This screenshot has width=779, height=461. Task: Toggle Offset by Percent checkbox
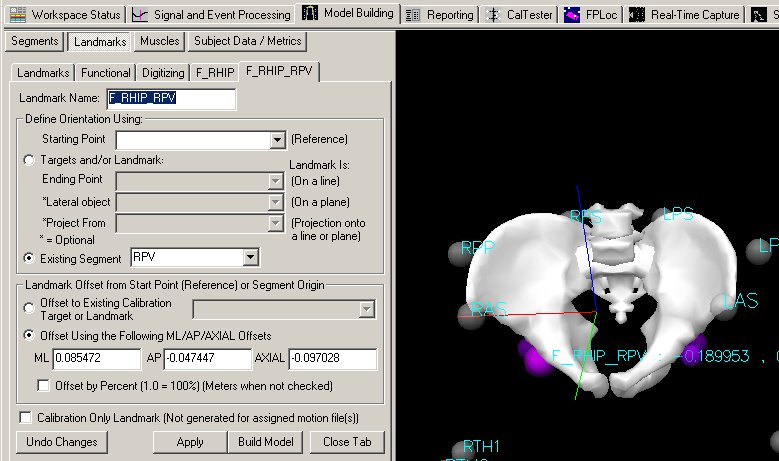tap(43, 385)
